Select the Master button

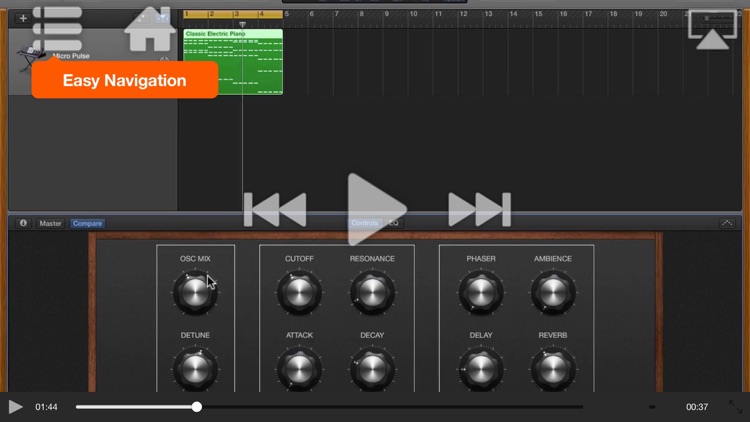point(50,223)
